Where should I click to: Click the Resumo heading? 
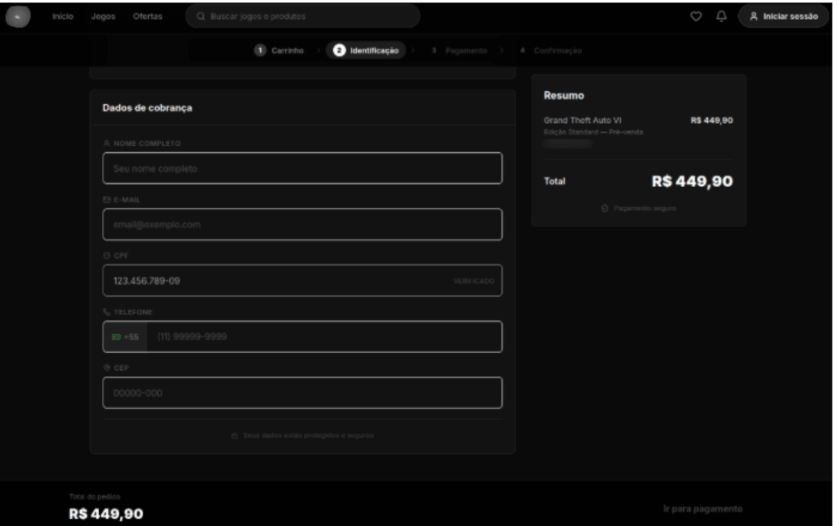(x=564, y=96)
